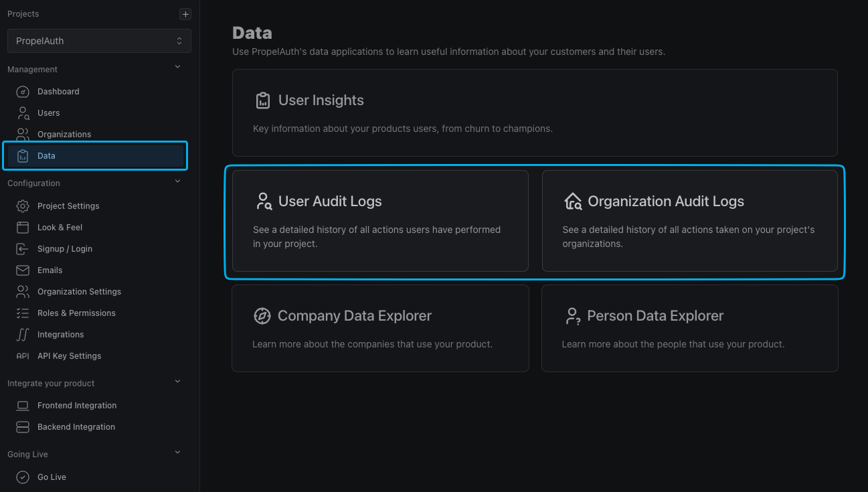The width and height of the screenshot is (868, 492).
Task: Click the Company Data Explorer description text
Action: coord(372,345)
